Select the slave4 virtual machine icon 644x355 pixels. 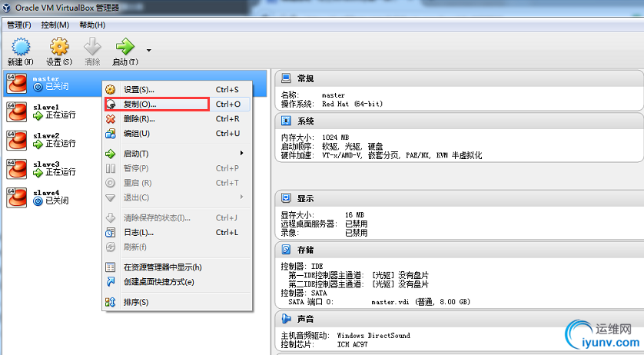point(17,197)
